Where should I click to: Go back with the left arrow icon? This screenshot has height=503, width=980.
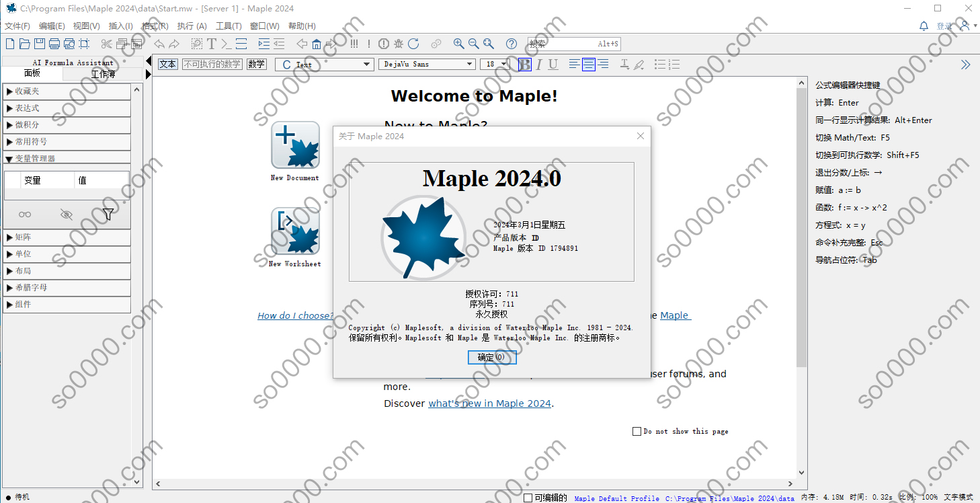pyautogui.click(x=302, y=44)
